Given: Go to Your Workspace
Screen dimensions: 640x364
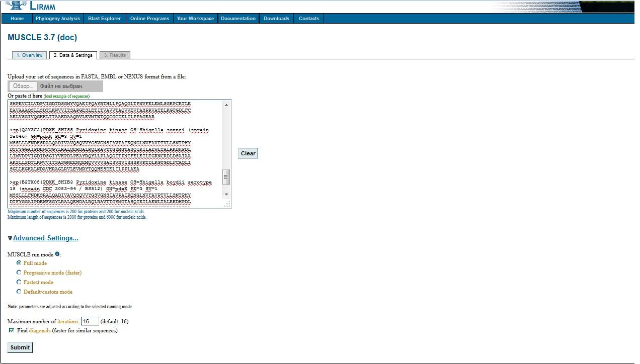Looking at the screenshot, I should (x=195, y=19).
